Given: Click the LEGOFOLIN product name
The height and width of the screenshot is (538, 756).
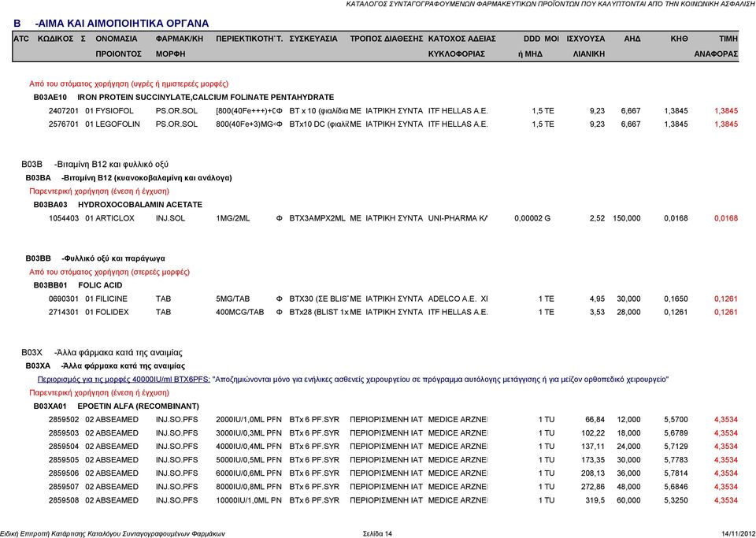Looking at the screenshot, I should point(117,124).
